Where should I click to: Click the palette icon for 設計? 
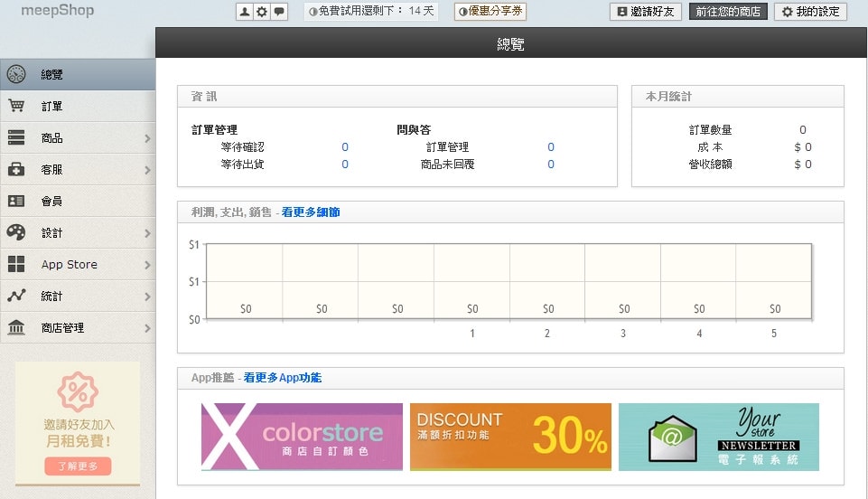(x=16, y=232)
